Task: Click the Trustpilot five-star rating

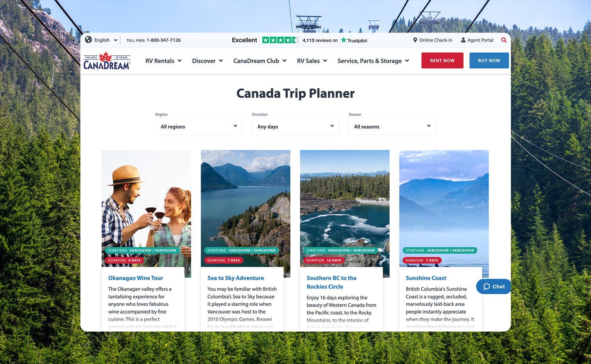Action: point(280,40)
